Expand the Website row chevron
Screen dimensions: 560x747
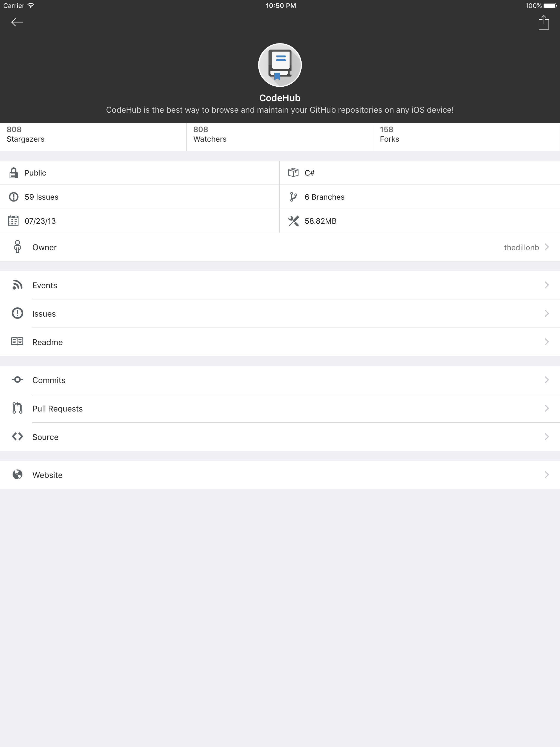[x=547, y=475]
